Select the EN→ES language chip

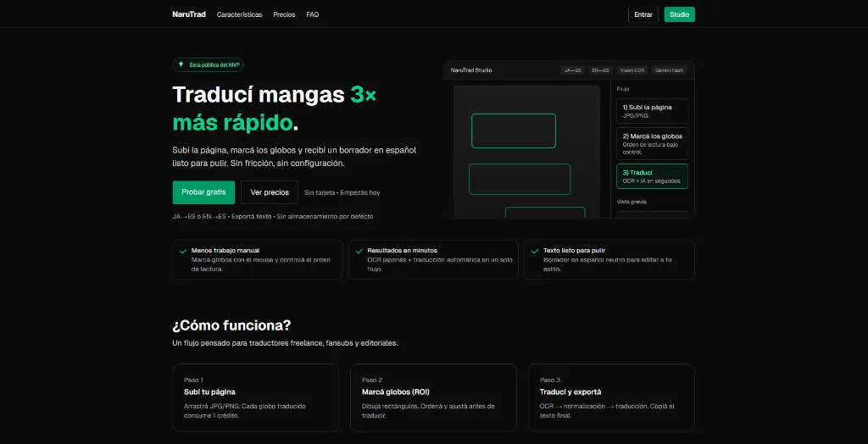tap(601, 70)
